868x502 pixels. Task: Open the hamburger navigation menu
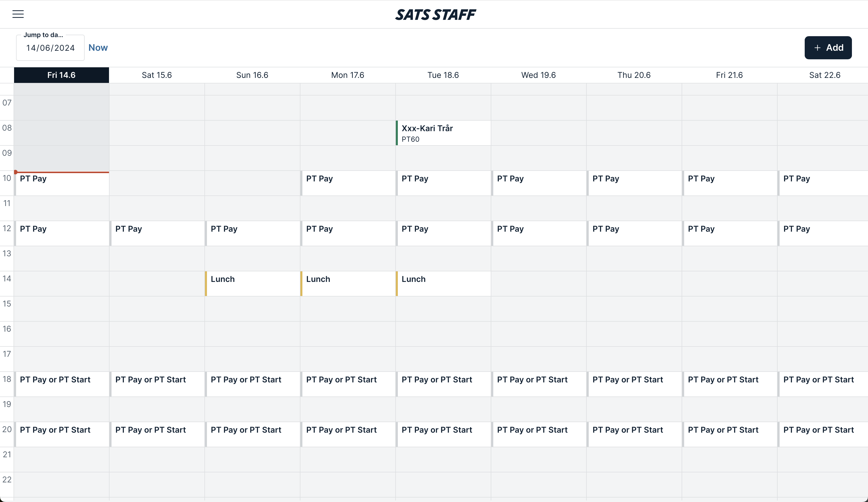click(18, 14)
